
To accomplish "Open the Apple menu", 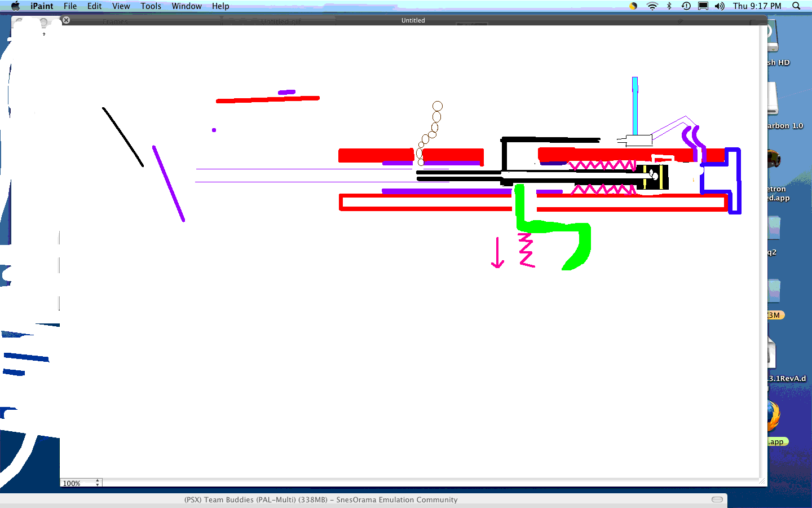I will [15, 6].
